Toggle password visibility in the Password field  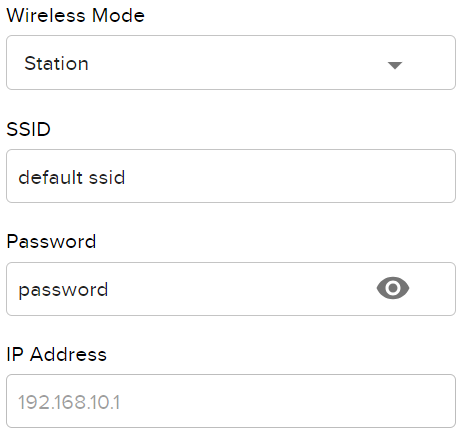point(393,288)
